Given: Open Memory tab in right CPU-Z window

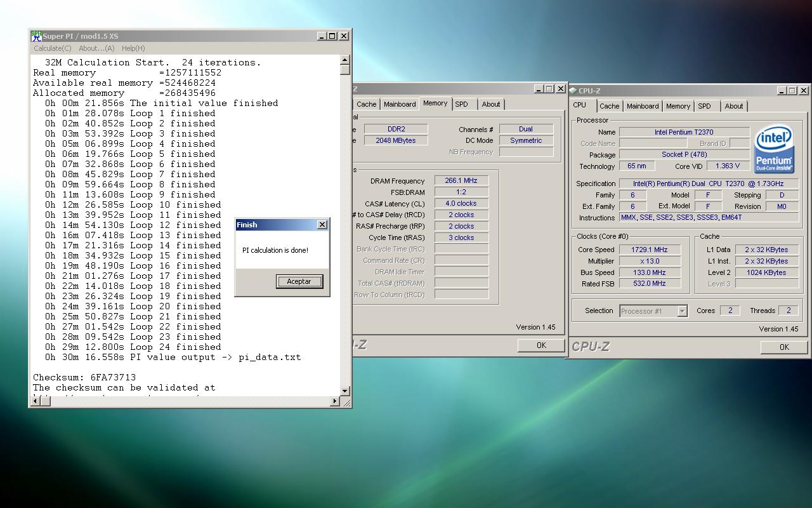Looking at the screenshot, I should [x=678, y=106].
